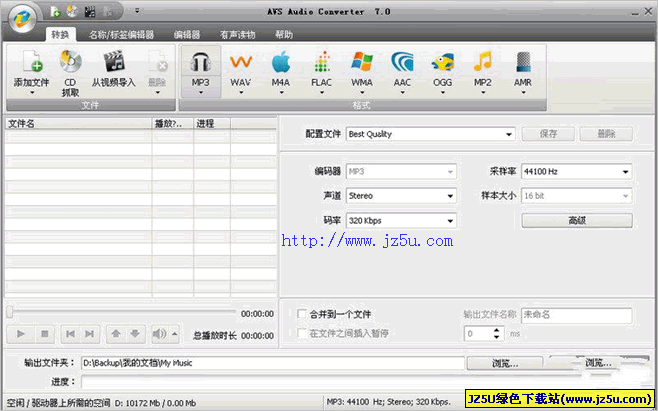The height and width of the screenshot is (411, 658).
Task: Click next track button
Action: pyautogui.click(x=90, y=334)
